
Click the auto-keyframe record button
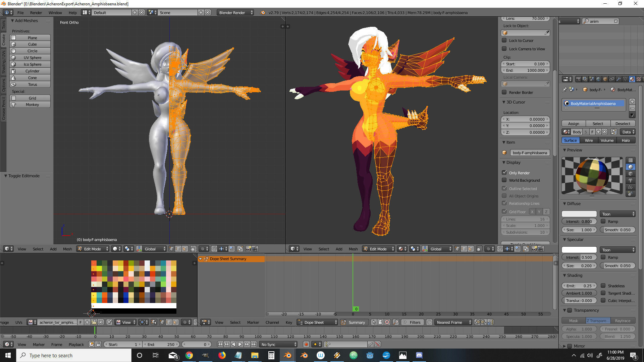[306, 344]
